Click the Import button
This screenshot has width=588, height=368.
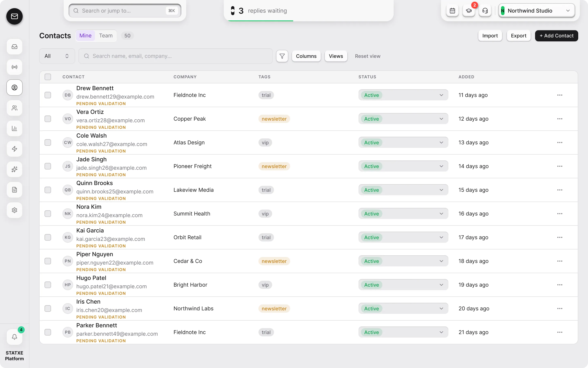(490, 36)
